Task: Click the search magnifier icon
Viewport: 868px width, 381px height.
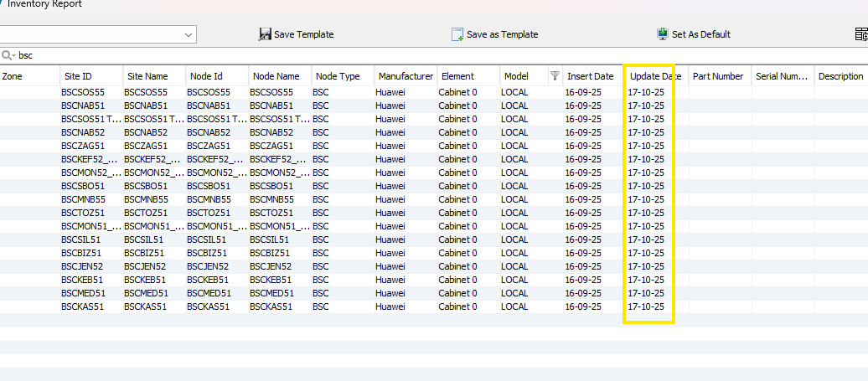Action: [8, 55]
